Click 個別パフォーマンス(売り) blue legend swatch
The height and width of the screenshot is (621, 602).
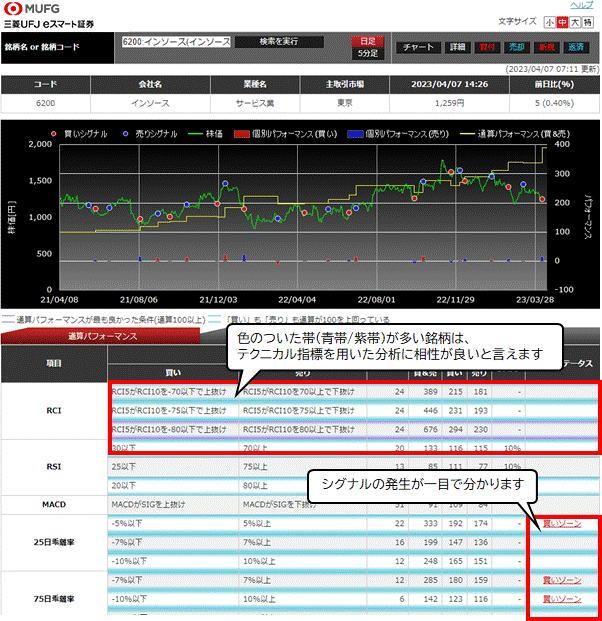[x=355, y=134]
